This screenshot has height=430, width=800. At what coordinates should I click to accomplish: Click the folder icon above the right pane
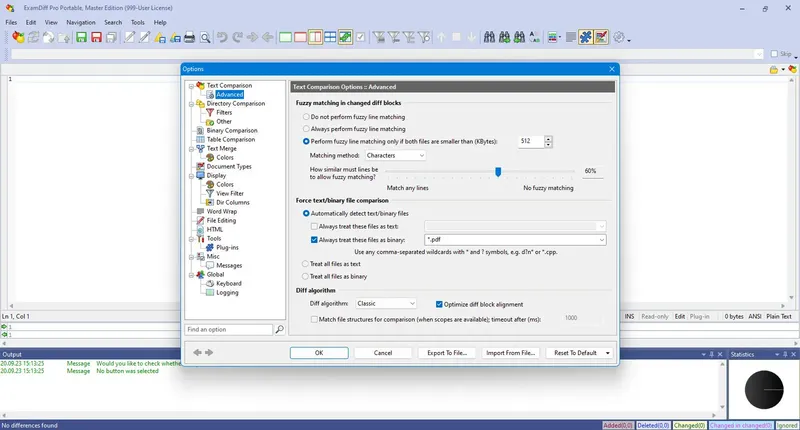[x=774, y=69]
